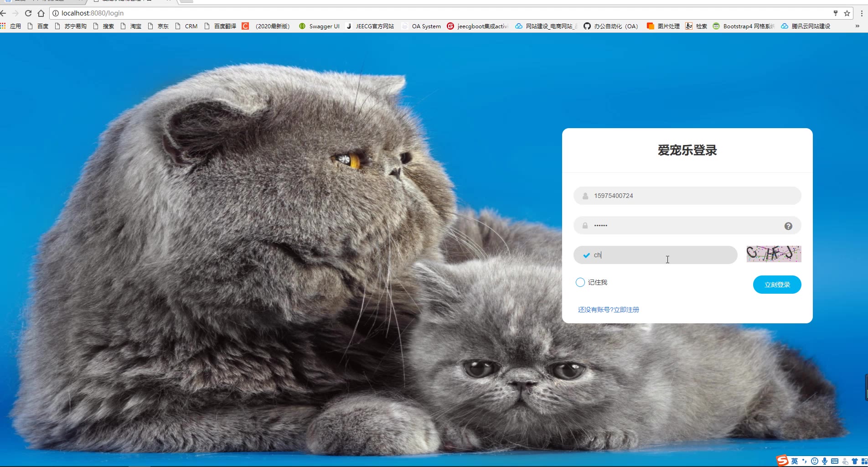868x467 pixels.
Task: Open the Apps shortcut in bookmarks bar
Action: point(11,26)
